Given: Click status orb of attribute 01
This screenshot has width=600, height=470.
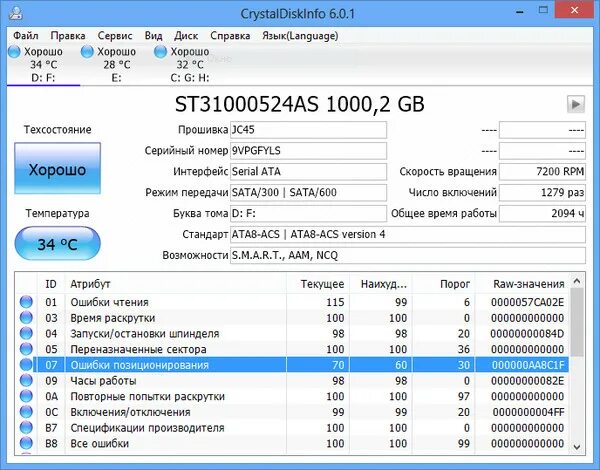Looking at the screenshot, I should [26, 302].
